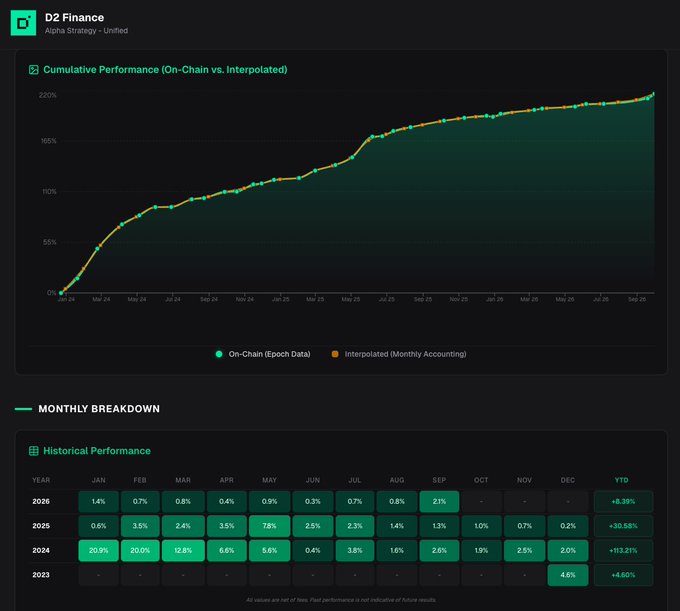This screenshot has width=680, height=611.
Task: Toggle the On-Chain (Epoch Data) legend entry
Action: pyautogui.click(x=263, y=354)
